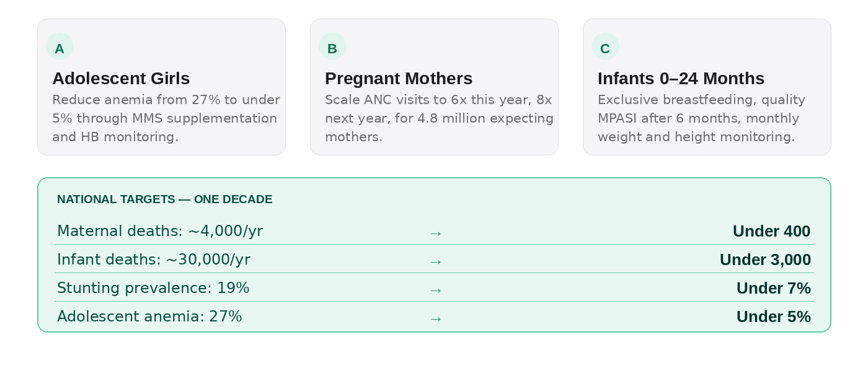The height and width of the screenshot is (384, 868).
Task: Select the Infant deaths ~30,000/yr label
Action: (x=154, y=260)
